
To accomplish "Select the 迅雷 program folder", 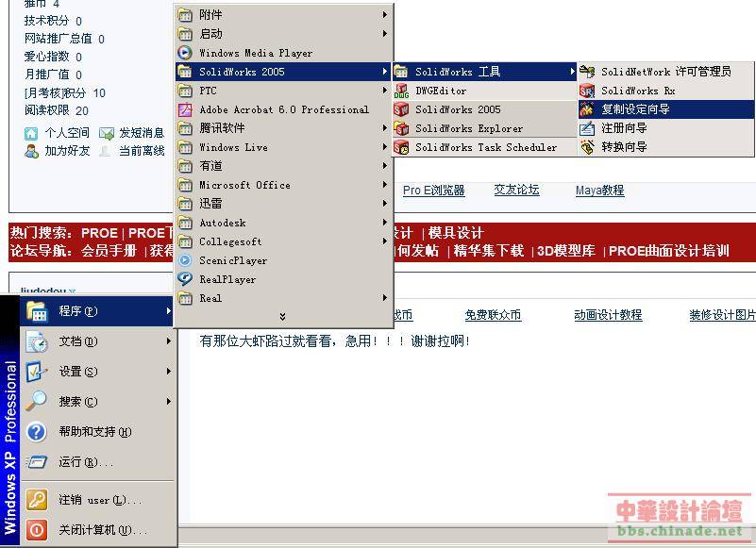I will (283, 204).
